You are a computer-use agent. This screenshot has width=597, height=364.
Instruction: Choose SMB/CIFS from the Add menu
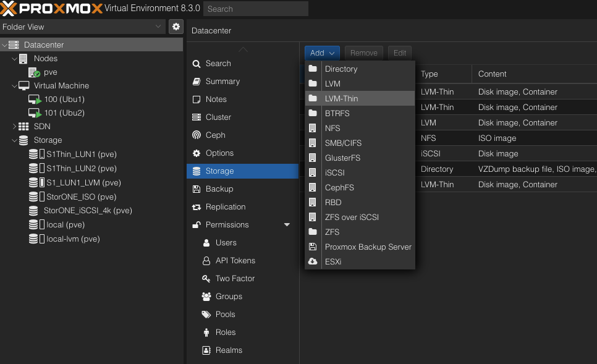[x=360, y=143]
